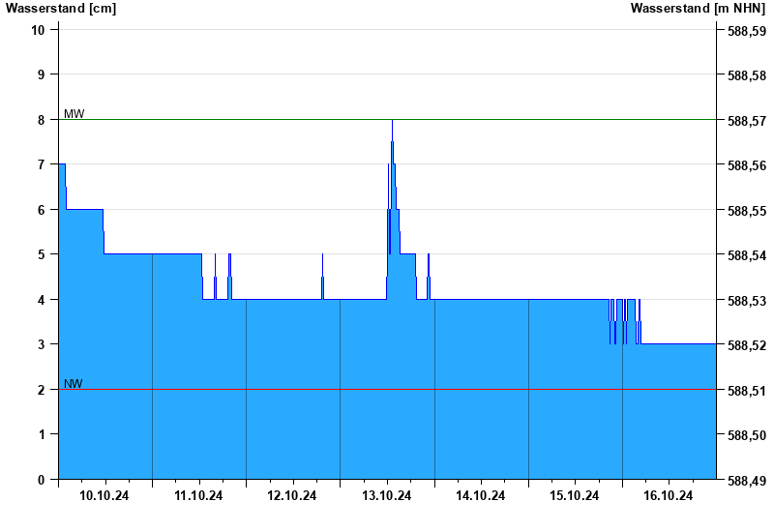Click the left axis value "10"

38,30
